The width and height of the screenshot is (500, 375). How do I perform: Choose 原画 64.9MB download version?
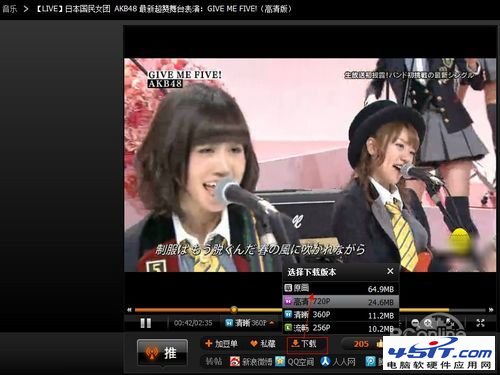(340, 288)
